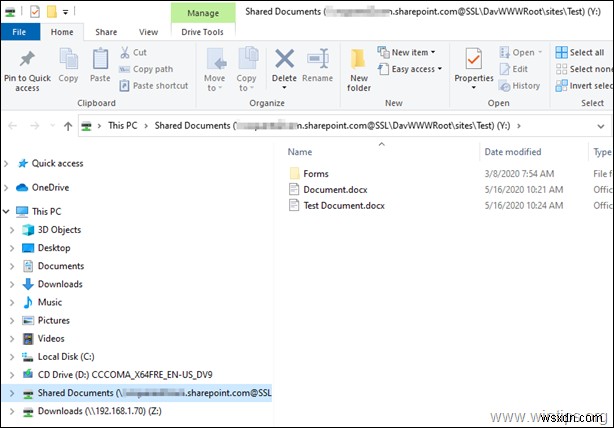614x428 pixels.
Task: Click the Properties icon in title bar
Action: point(35,12)
